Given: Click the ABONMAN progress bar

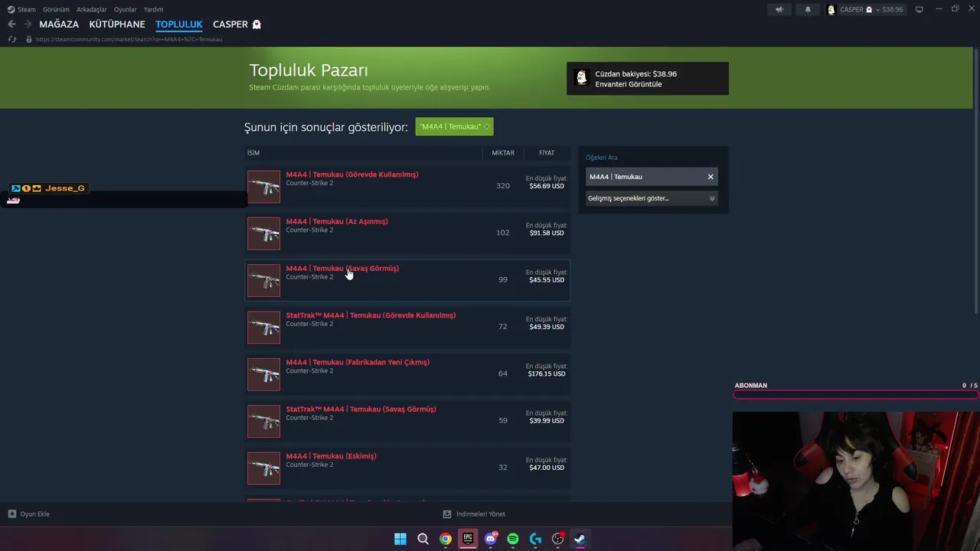Looking at the screenshot, I should coord(856,395).
